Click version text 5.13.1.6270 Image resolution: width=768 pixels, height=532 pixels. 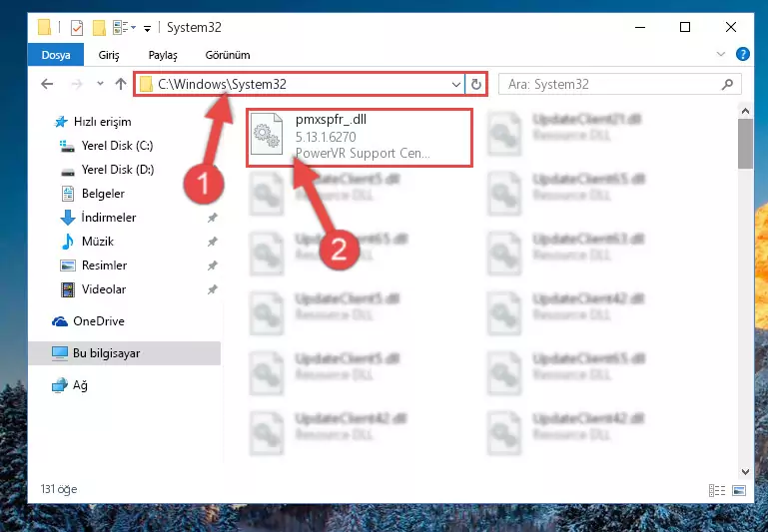tap(326, 137)
